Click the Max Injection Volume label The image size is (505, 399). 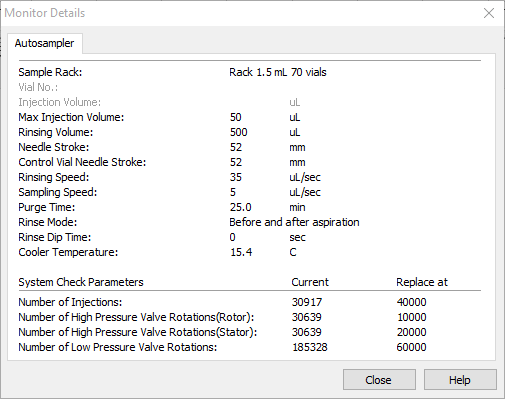[71, 117]
